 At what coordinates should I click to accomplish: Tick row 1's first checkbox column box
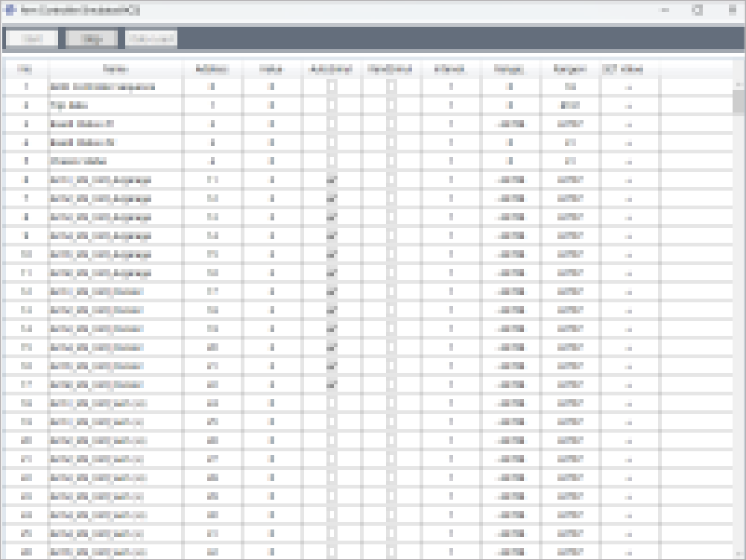[332, 86]
